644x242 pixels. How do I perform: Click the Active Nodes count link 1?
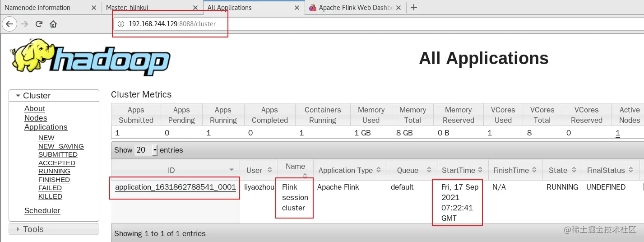[x=618, y=133]
